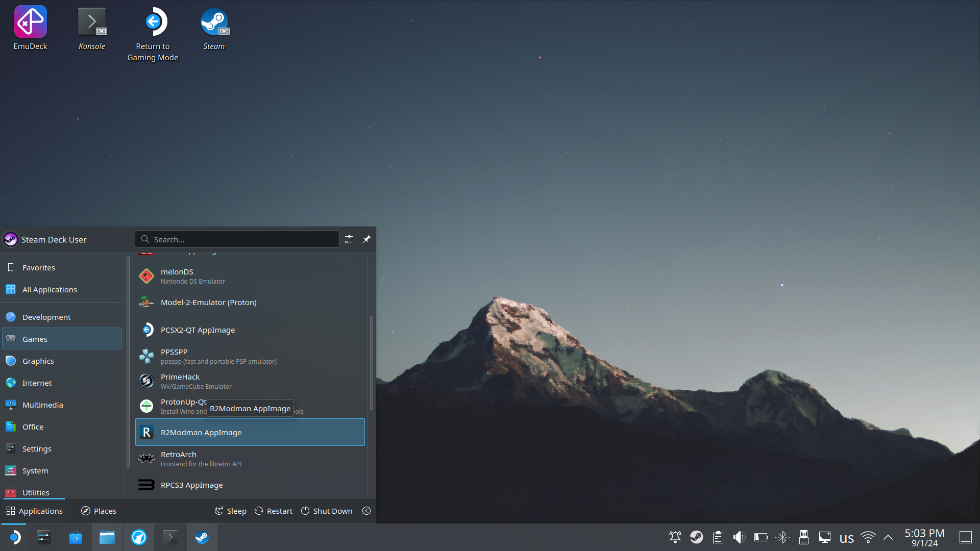Click the Sleep button
Screen dimensions: 980x551
coord(231,511)
